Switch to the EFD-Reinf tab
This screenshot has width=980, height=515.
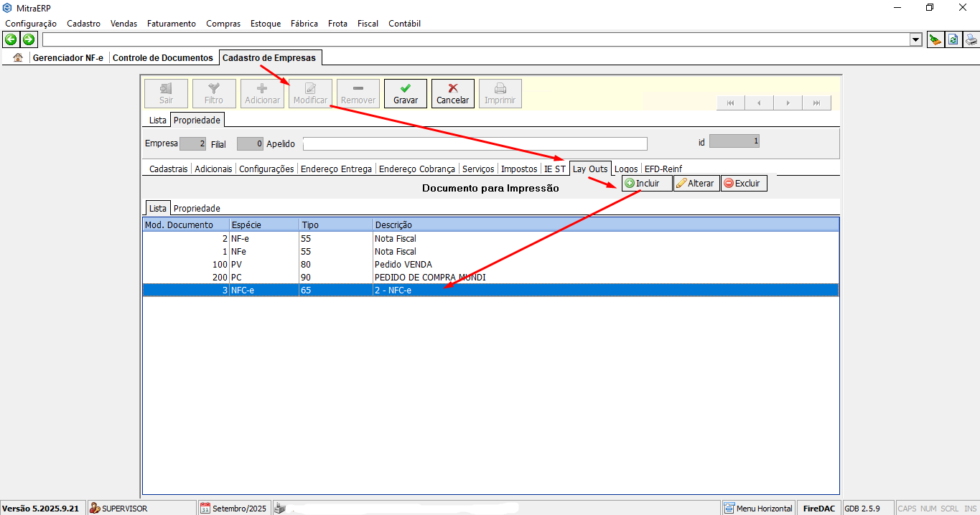point(663,169)
